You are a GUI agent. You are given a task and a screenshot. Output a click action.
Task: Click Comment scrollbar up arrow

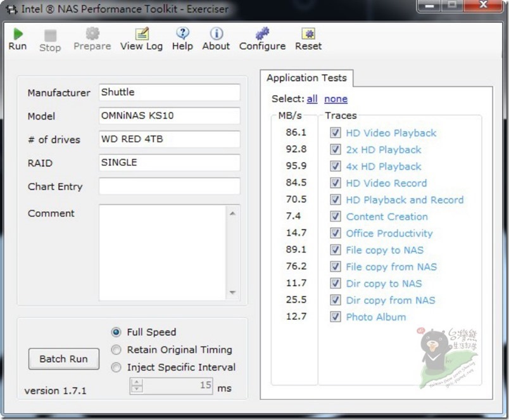click(232, 213)
